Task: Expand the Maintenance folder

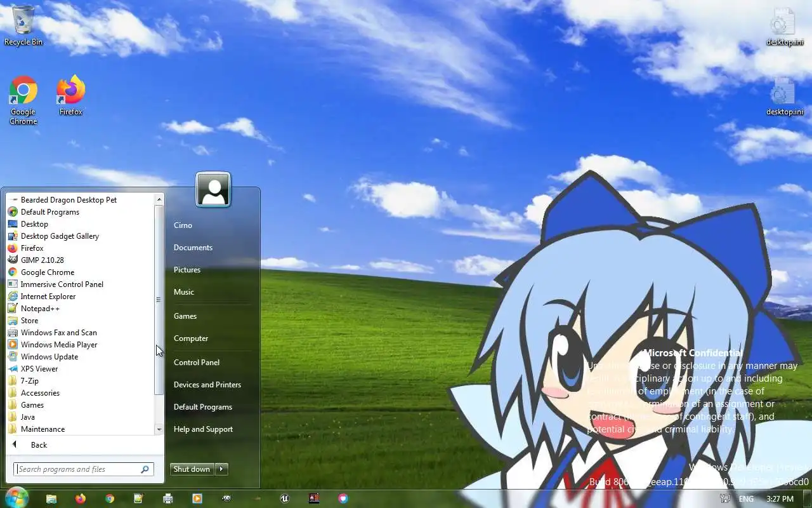Action: click(x=80, y=429)
